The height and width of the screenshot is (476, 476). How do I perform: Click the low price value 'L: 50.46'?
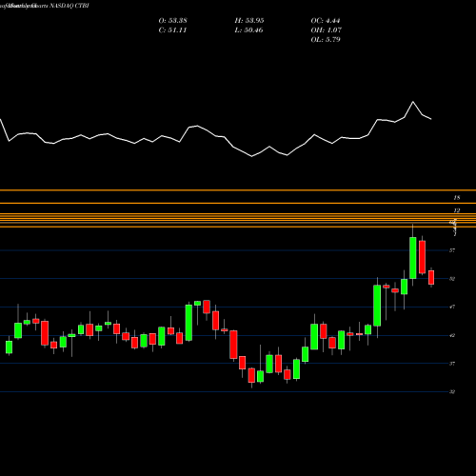click(249, 30)
